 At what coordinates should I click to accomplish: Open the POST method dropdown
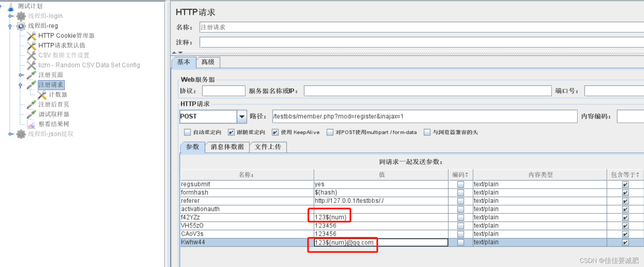tap(242, 117)
